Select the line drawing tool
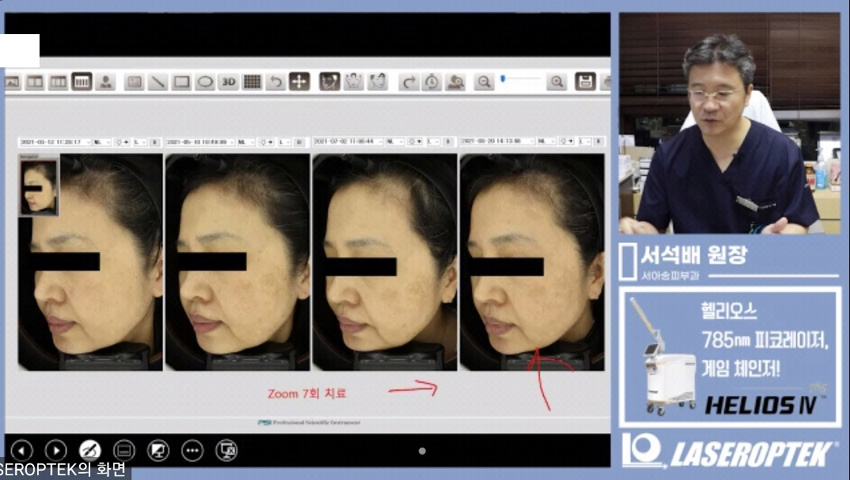The height and width of the screenshot is (480, 850). pyautogui.click(x=157, y=82)
